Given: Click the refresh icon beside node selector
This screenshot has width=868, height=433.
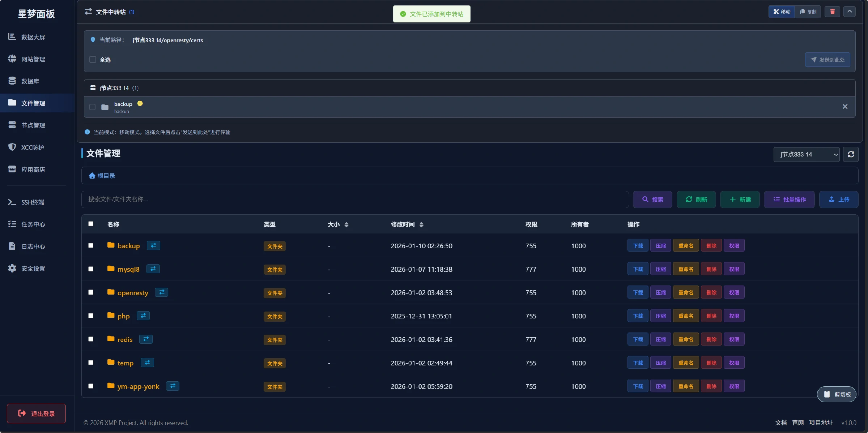Looking at the screenshot, I should coord(851,154).
